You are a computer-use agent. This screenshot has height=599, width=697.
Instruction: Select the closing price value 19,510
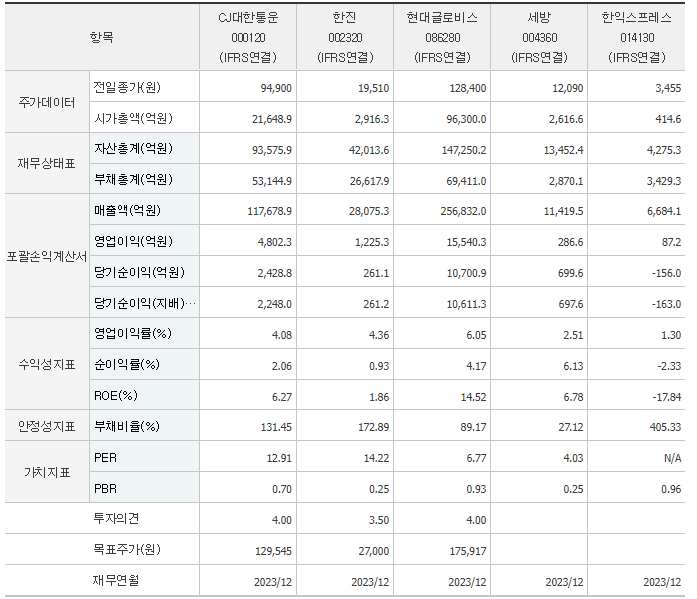pyautogui.click(x=373, y=88)
